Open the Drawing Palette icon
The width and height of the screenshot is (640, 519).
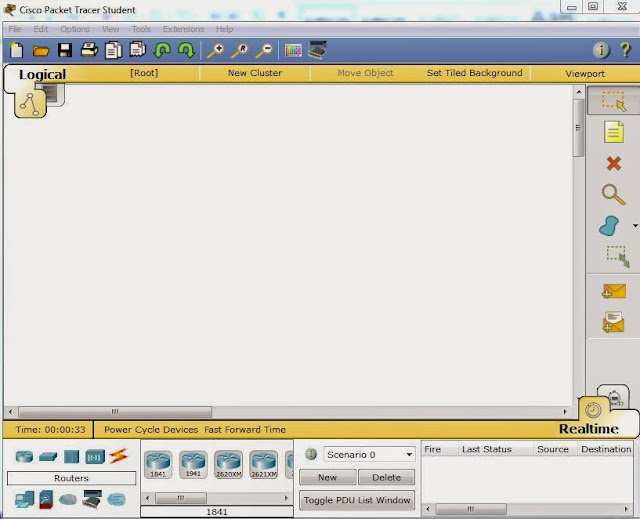tap(293, 51)
